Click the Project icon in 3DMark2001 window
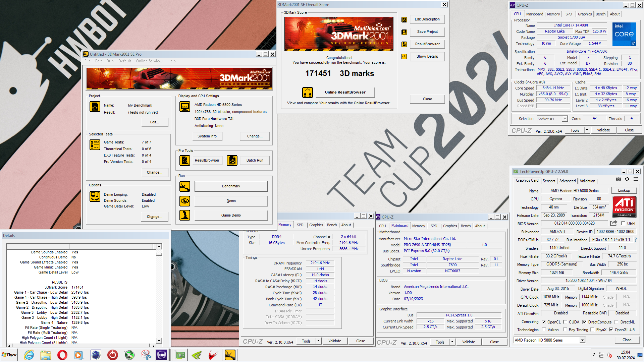Viewport: 644px width, 362px height. (x=95, y=107)
